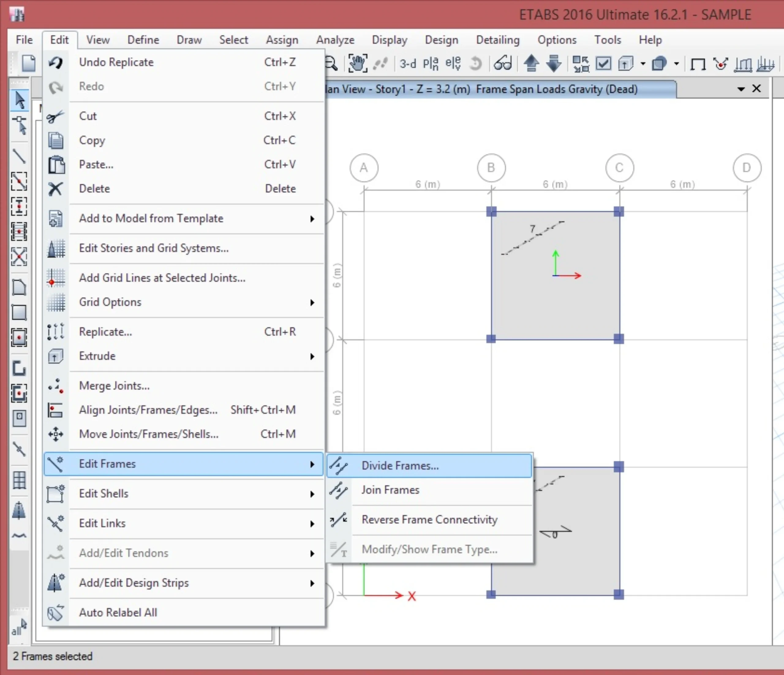This screenshot has height=675, width=784.
Task: Click grid bubble B in plan view
Action: (x=491, y=167)
